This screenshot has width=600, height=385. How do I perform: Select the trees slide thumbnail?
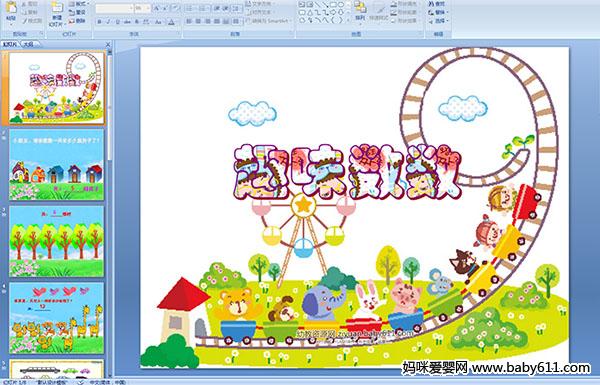(56, 241)
